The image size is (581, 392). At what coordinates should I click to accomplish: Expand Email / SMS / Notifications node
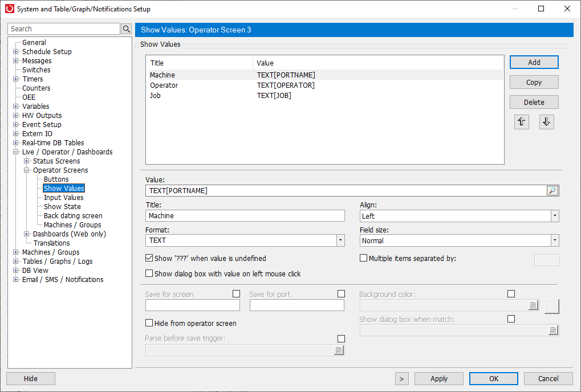click(x=15, y=280)
